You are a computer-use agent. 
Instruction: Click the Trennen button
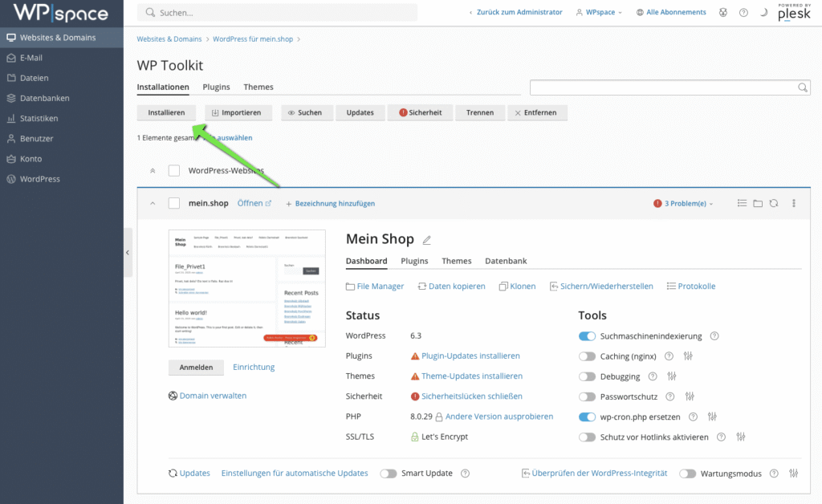[x=480, y=112]
